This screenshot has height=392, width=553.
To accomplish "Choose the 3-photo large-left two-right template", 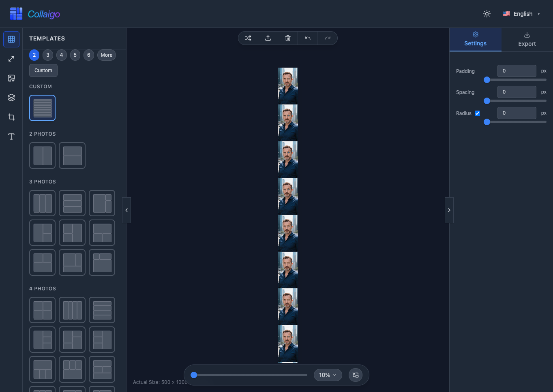I will point(102,203).
